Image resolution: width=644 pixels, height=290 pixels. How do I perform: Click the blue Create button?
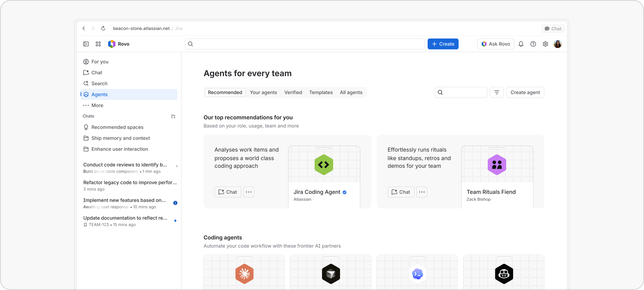coord(443,44)
